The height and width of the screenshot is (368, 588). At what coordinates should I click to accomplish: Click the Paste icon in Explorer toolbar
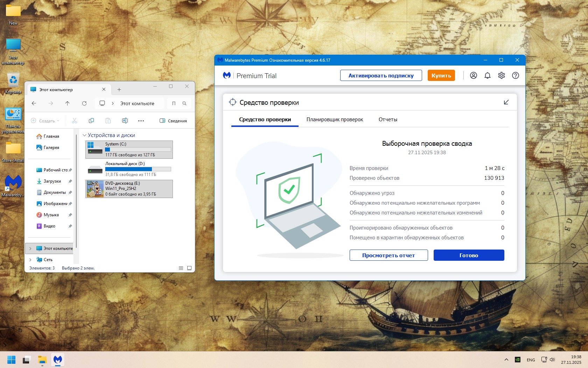coord(108,121)
